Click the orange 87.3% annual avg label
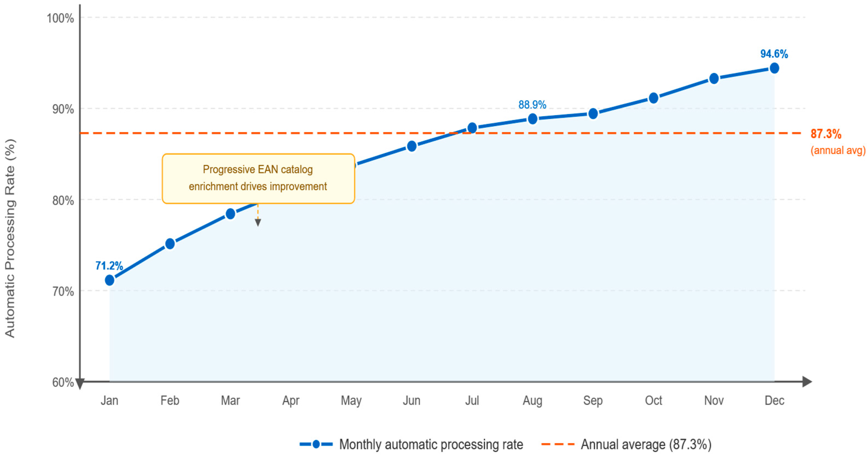 tap(826, 134)
